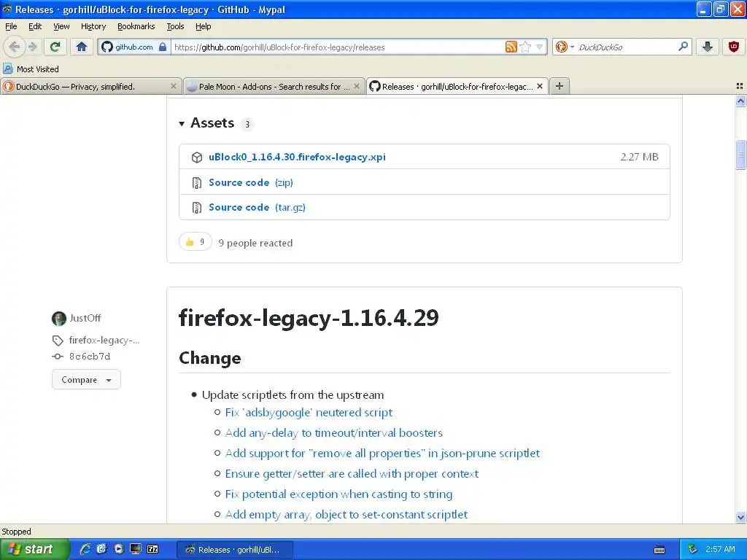Screen dimensions: 747x560
Task: Click JustOff's avatar image
Action: (x=59, y=318)
